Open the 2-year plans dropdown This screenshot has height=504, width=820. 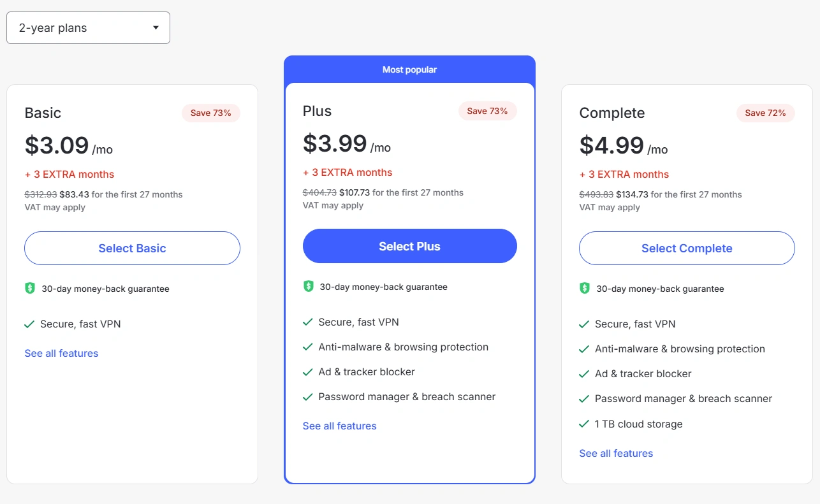tap(88, 27)
